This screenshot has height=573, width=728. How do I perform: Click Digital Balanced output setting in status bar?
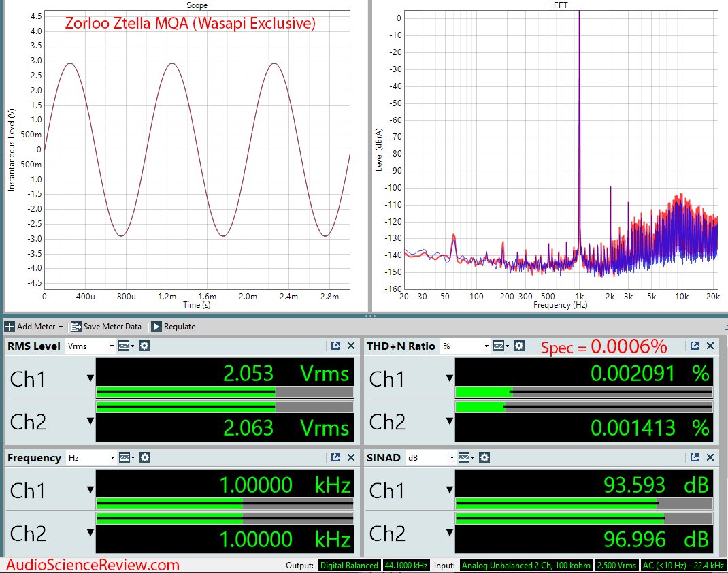pyautogui.click(x=349, y=566)
